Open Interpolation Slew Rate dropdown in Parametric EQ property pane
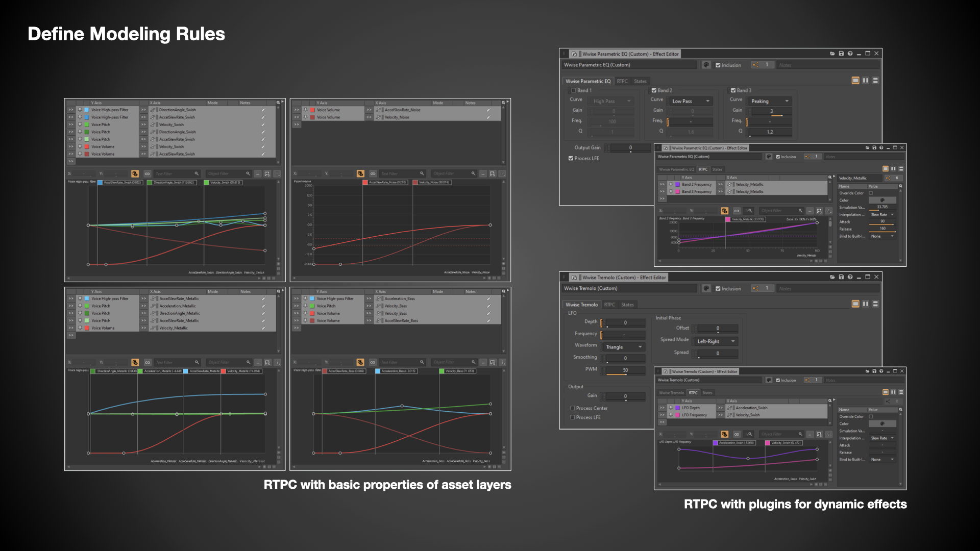 click(883, 215)
